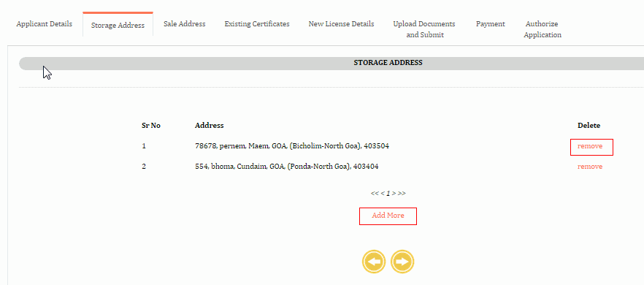Open the Authorize Application tab
This screenshot has height=285, width=644.
pos(543,29)
